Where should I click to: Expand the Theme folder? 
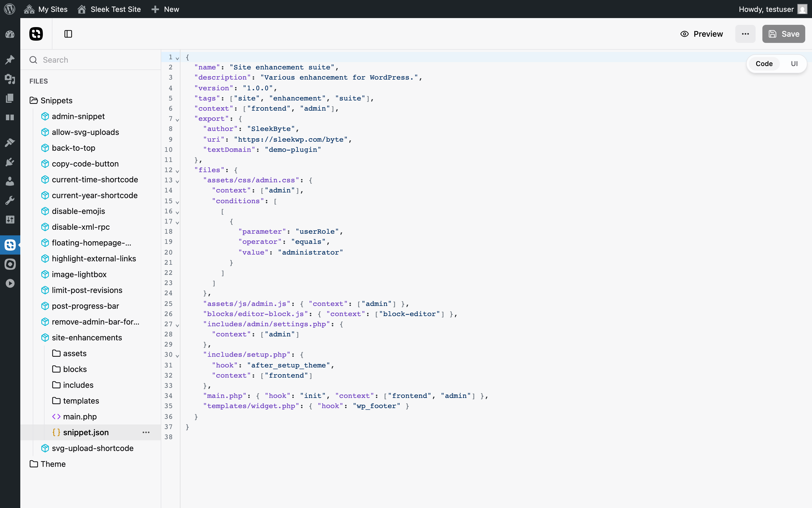47,464
